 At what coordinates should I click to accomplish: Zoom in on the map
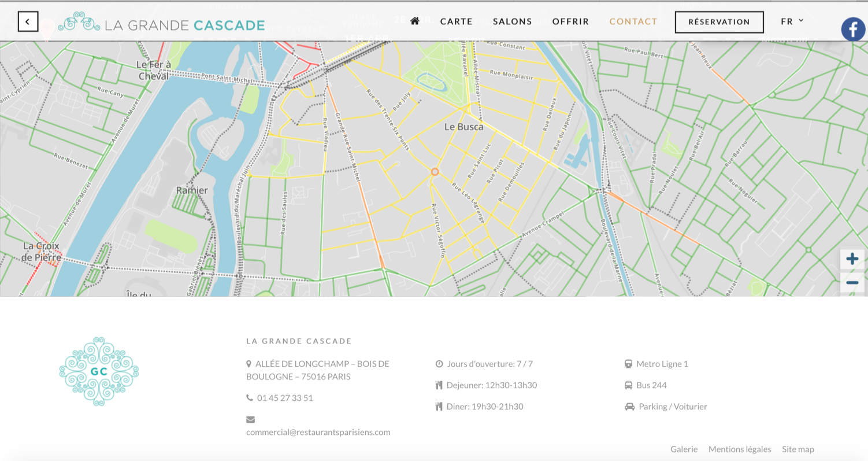click(x=852, y=259)
